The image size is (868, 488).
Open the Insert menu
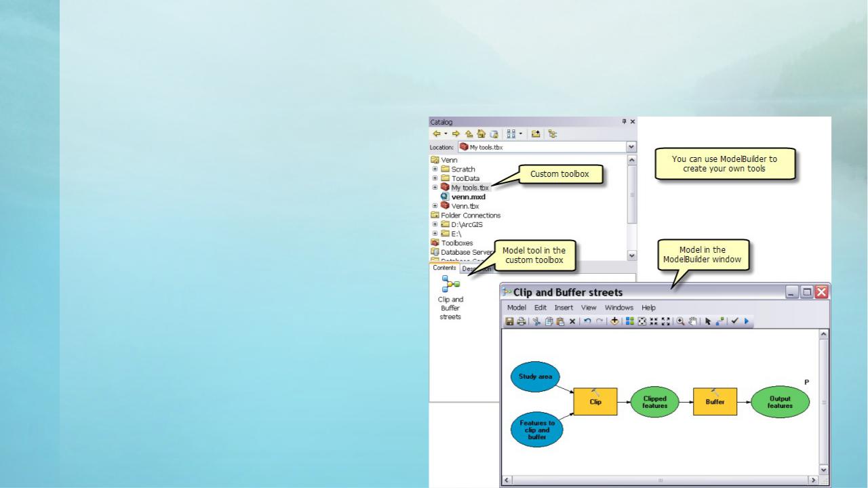click(564, 308)
